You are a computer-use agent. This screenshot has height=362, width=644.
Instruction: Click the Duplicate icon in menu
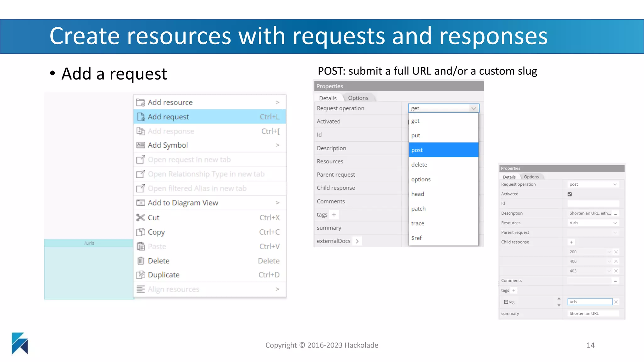pyautogui.click(x=141, y=275)
